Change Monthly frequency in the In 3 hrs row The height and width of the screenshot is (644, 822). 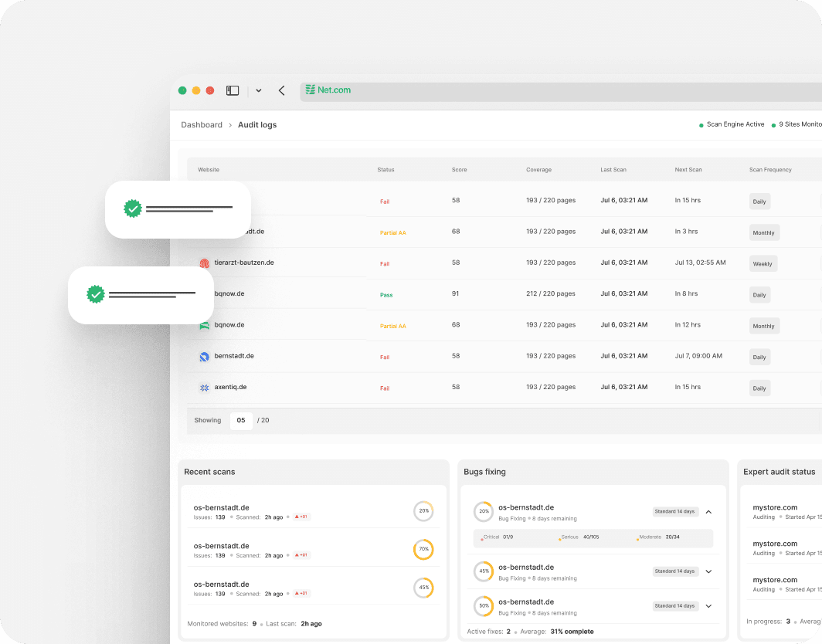pos(763,232)
